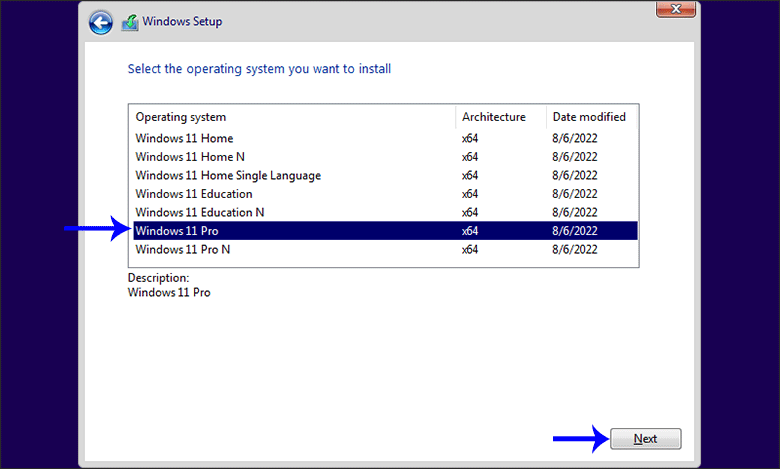Click x64 in Home Single Language row

click(470, 175)
